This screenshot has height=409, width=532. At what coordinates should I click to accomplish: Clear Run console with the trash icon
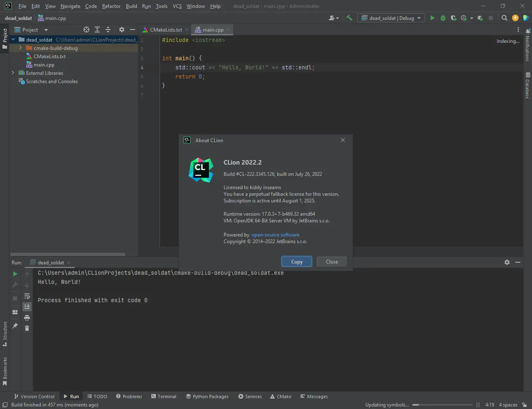coord(27,328)
